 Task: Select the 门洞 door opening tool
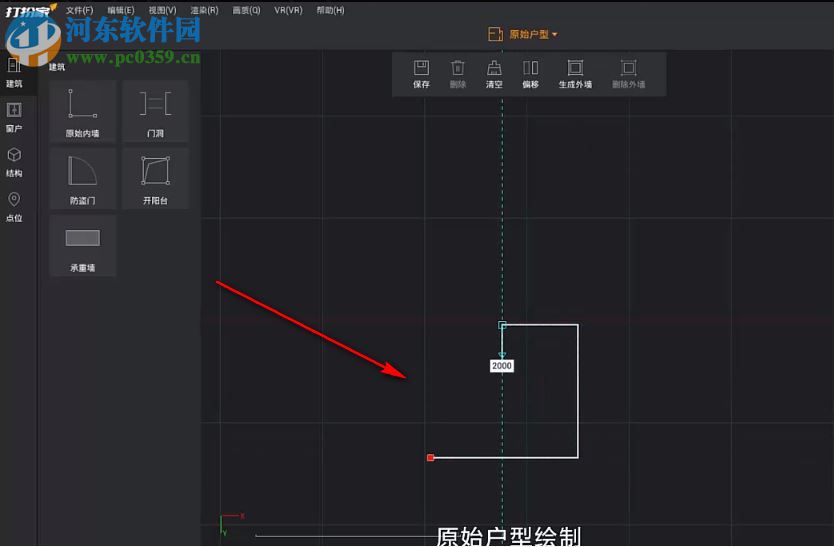pos(155,112)
